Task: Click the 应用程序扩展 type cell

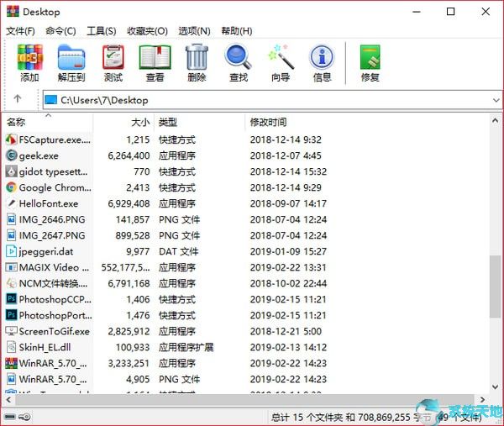Action: [x=186, y=347]
